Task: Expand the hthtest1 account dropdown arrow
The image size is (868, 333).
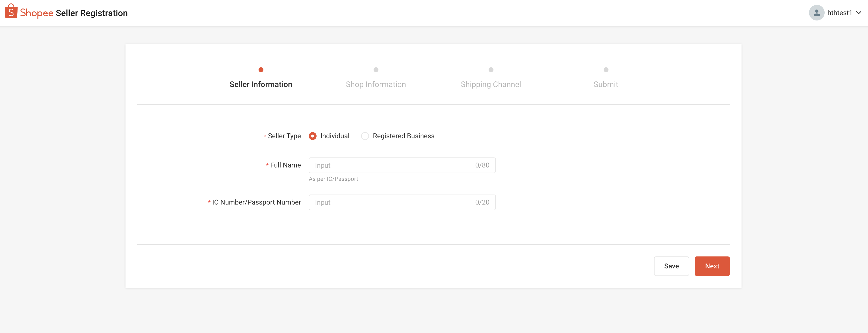Action: tap(858, 13)
